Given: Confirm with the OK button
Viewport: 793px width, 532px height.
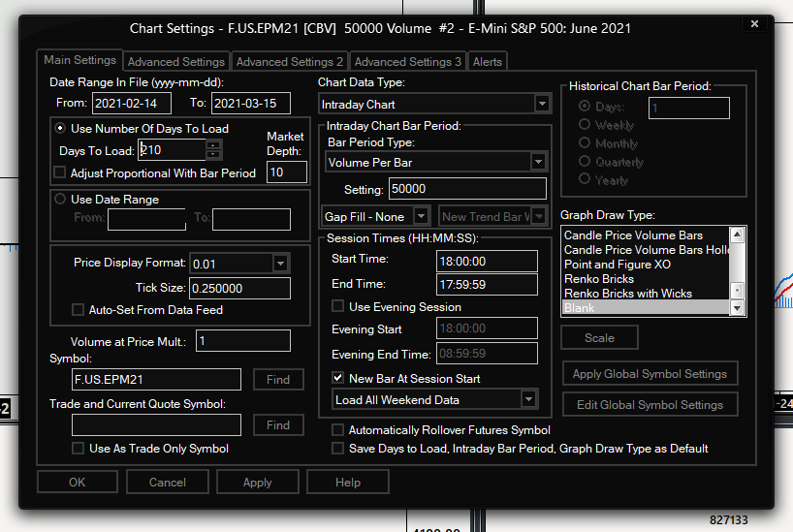Looking at the screenshot, I should tap(78, 482).
